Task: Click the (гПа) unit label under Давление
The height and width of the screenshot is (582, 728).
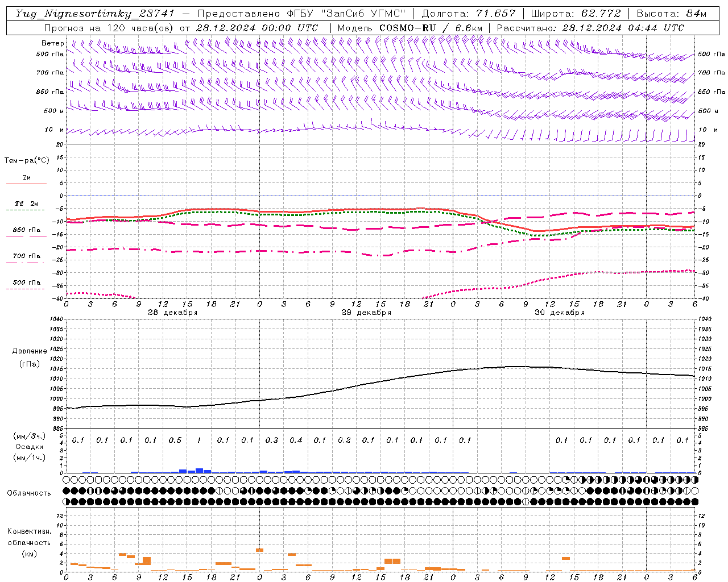Action: (x=30, y=364)
